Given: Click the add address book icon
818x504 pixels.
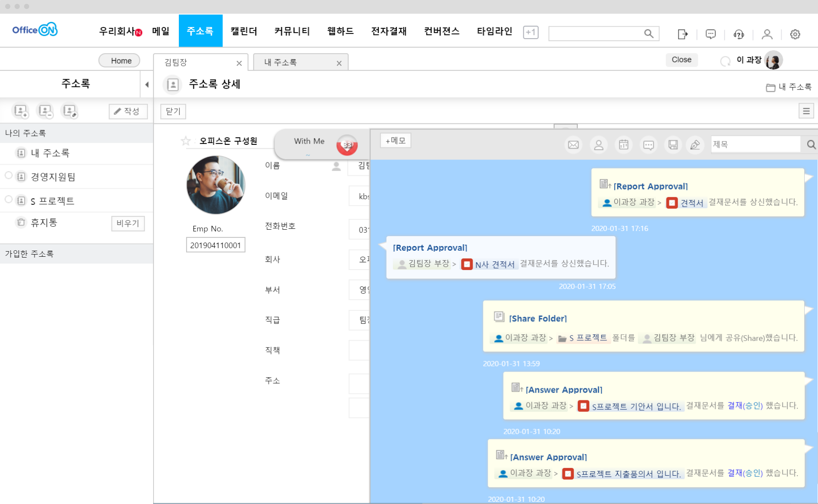Looking at the screenshot, I should 21,111.
